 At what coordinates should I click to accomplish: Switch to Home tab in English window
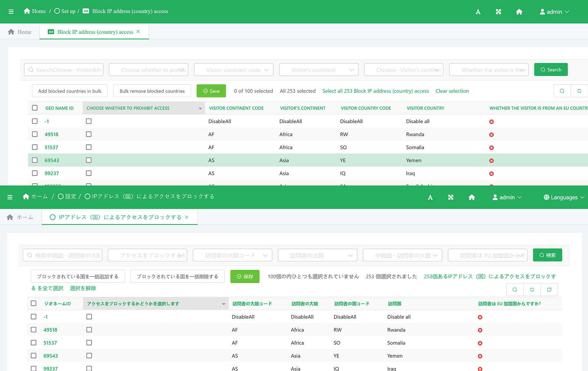click(20, 32)
